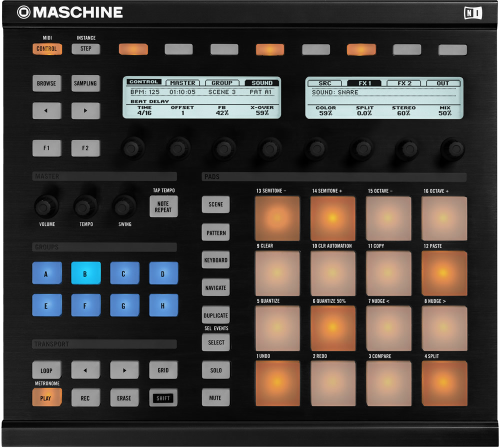The image size is (500, 448).
Task: Start playback with the Play button
Action: 46,397
